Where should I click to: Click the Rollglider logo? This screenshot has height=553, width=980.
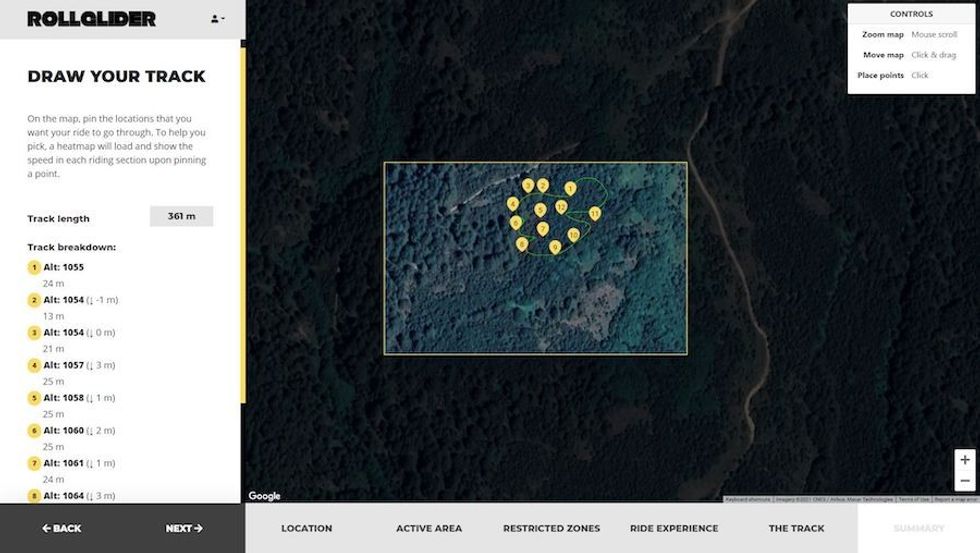92,19
